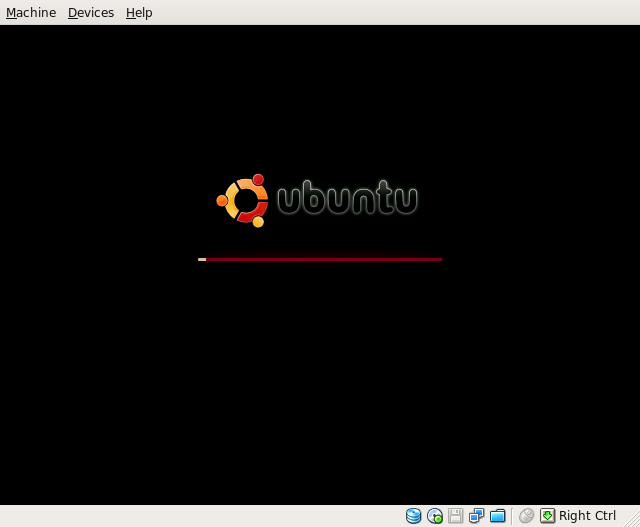Click the mouse capture indicator icon

point(527,516)
